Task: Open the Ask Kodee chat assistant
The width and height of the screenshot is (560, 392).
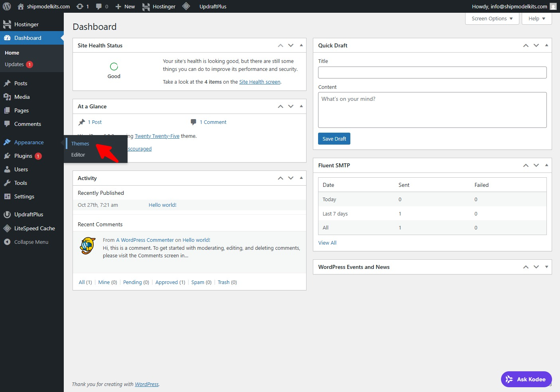Action: tap(526, 379)
